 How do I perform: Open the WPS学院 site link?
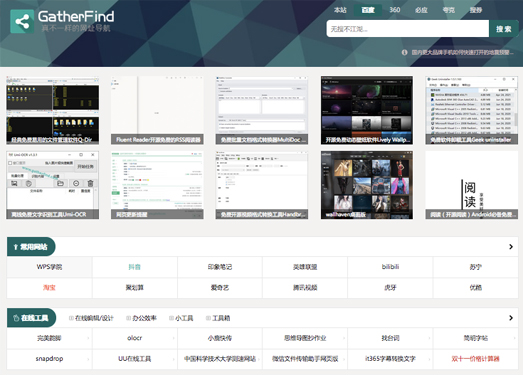pos(49,267)
